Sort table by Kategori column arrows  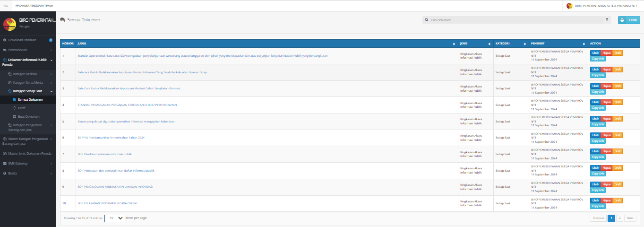(x=525, y=44)
